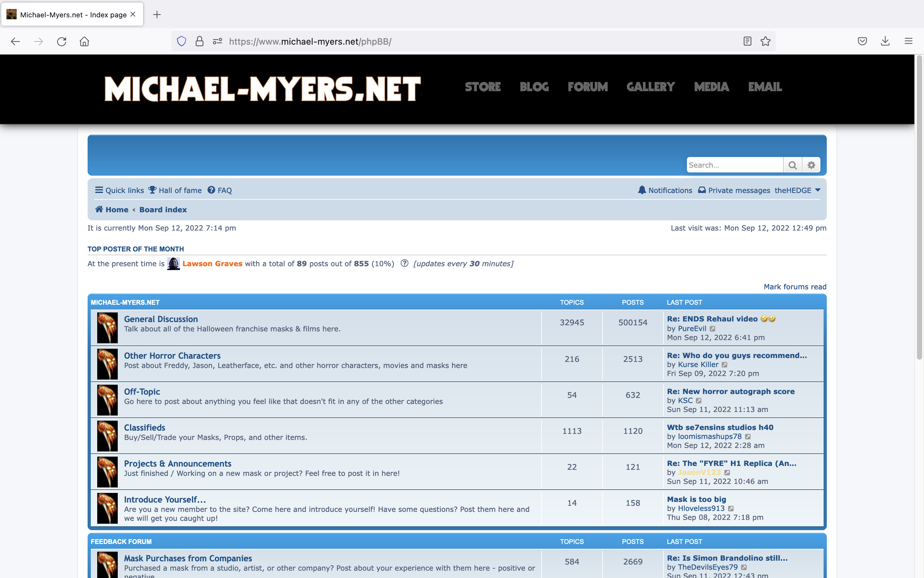Open Other Horror Characters forum mask icon
This screenshot has width=924, height=578.
click(x=107, y=364)
